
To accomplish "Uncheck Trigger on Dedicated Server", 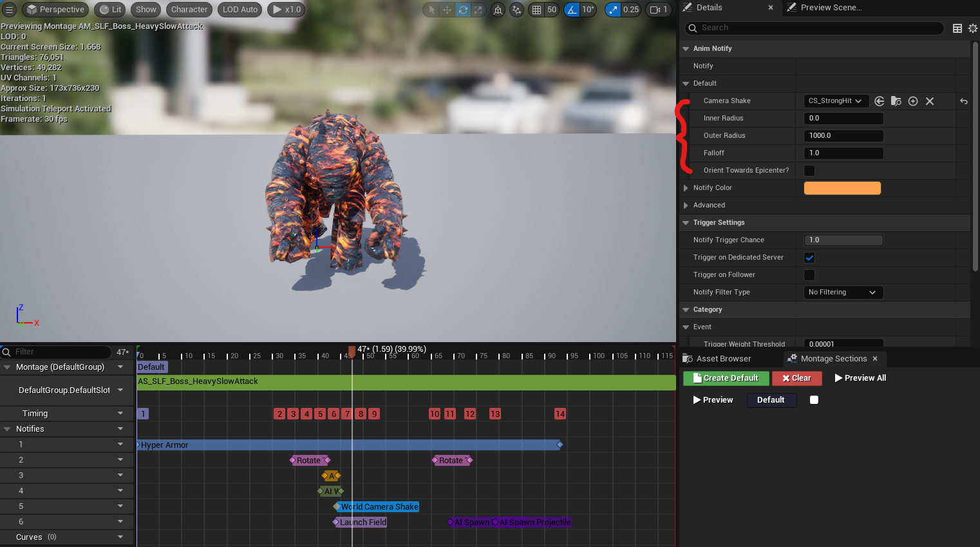I will click(809, 258).
